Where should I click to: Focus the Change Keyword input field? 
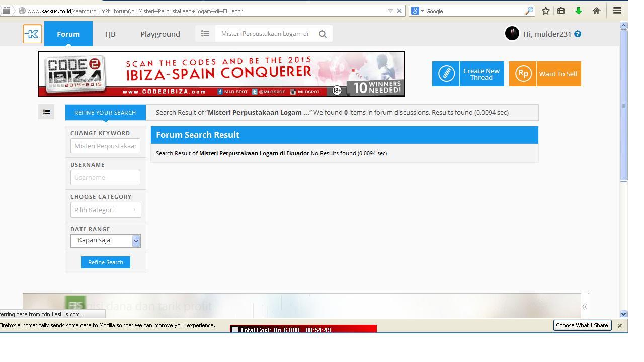coord(106,146)
